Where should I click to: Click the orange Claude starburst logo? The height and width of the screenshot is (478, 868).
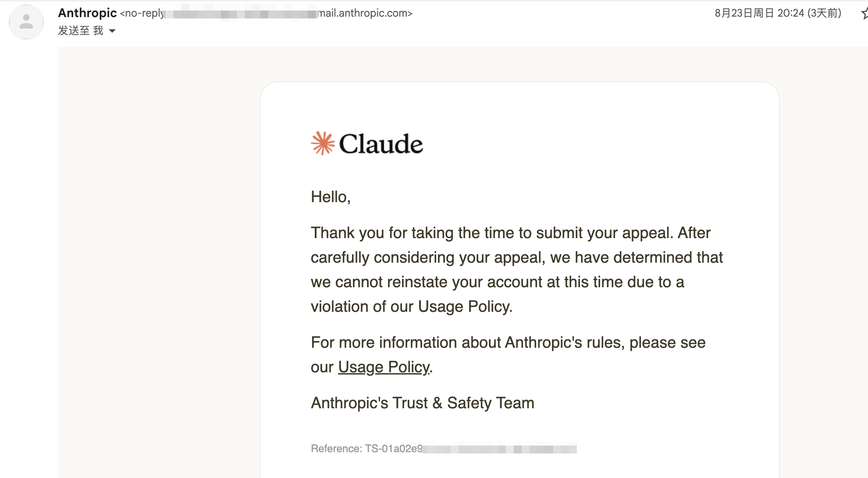click(x=323, y=143)
